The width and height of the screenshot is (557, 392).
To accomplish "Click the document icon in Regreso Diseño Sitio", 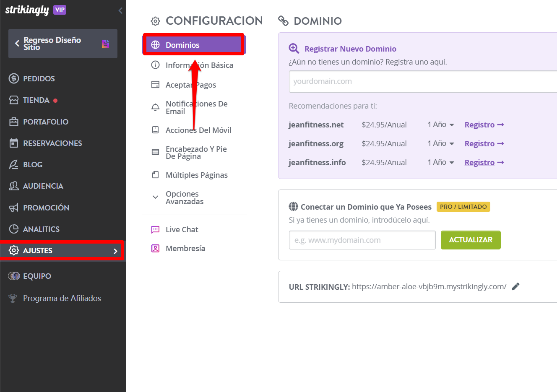I will pos(105,44).
